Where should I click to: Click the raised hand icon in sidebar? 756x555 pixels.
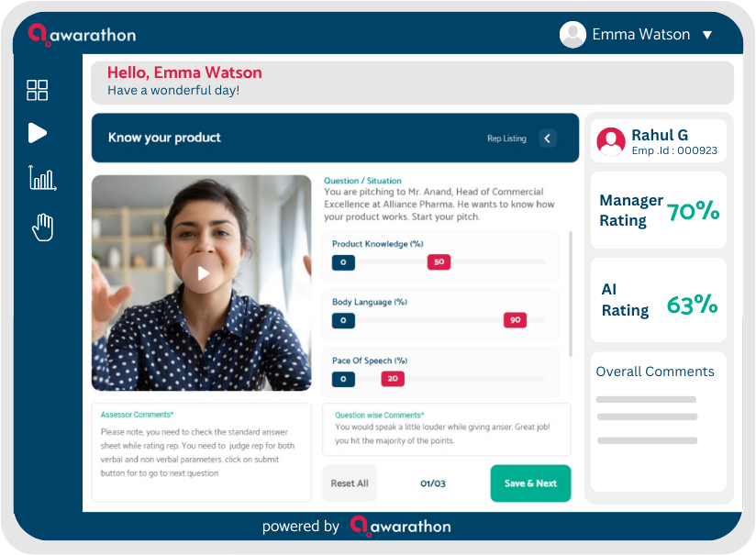43,227
